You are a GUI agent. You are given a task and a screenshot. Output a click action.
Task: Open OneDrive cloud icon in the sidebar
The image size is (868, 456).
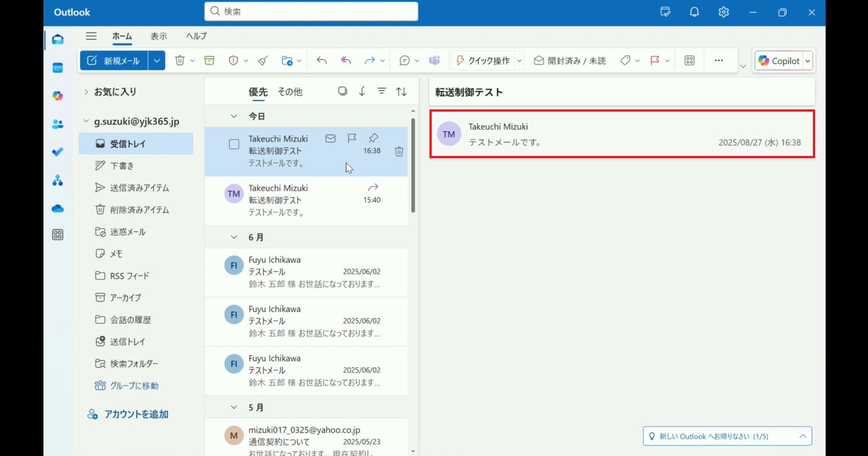pos(58,209)
